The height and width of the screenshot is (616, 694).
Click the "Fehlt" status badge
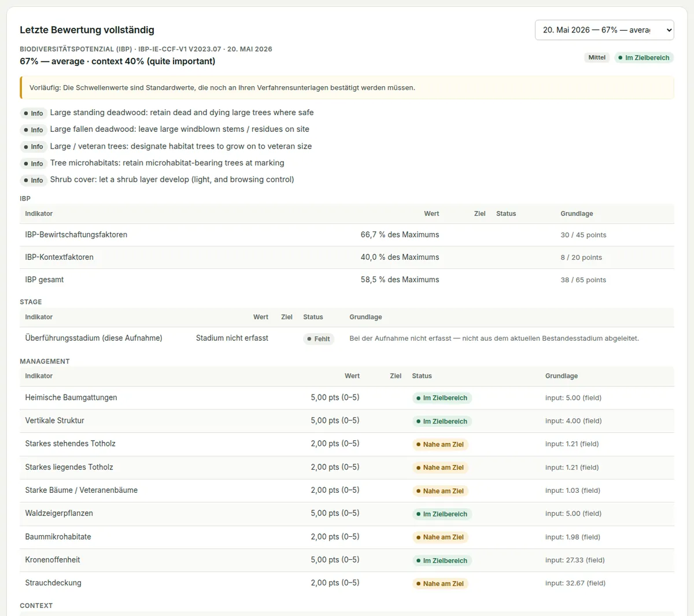pyautogui.click(x=319, y=340)
